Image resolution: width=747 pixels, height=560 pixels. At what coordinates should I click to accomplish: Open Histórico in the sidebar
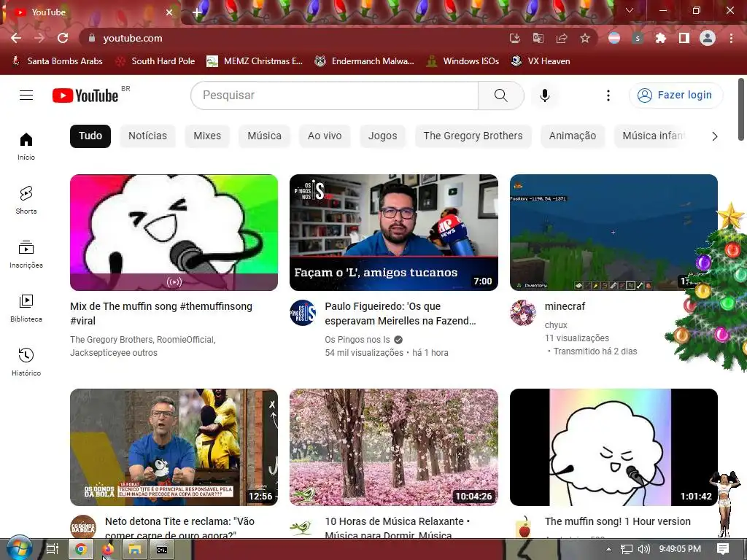[x=26, y=362]
